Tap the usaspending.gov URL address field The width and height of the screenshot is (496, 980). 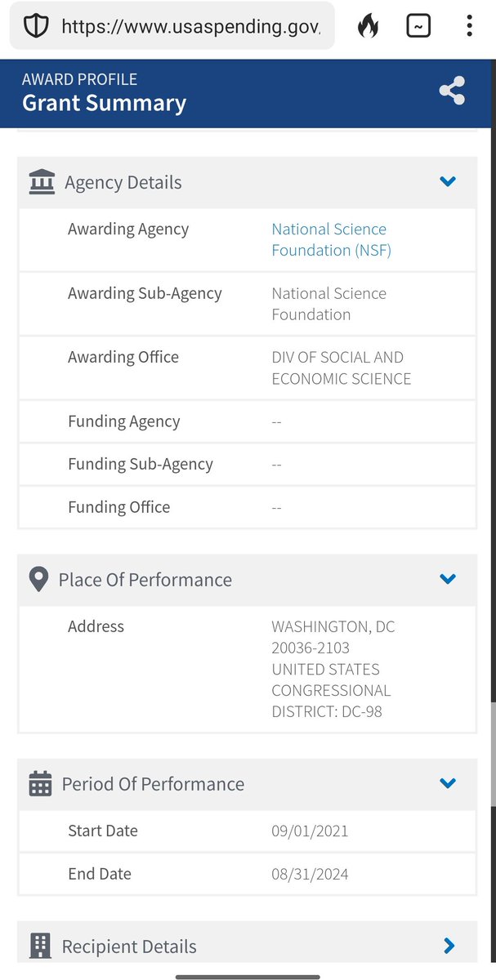(x=191, y=26)
